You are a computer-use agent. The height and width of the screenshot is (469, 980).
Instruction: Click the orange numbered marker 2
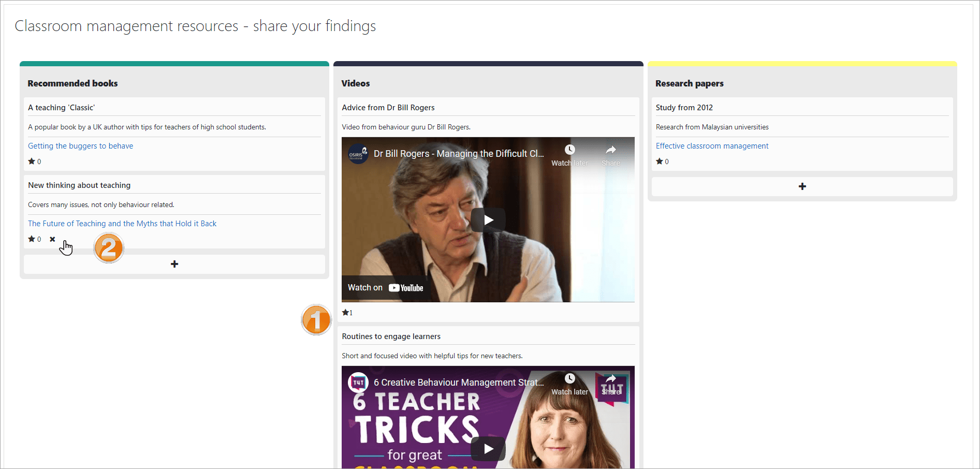pos(109,248)
